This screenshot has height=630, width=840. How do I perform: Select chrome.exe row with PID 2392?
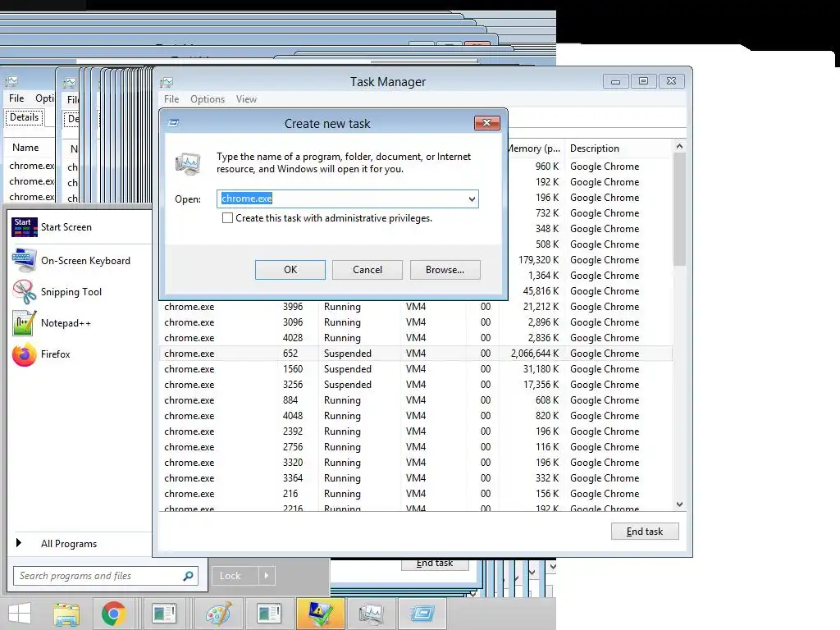tap(416, 431)
